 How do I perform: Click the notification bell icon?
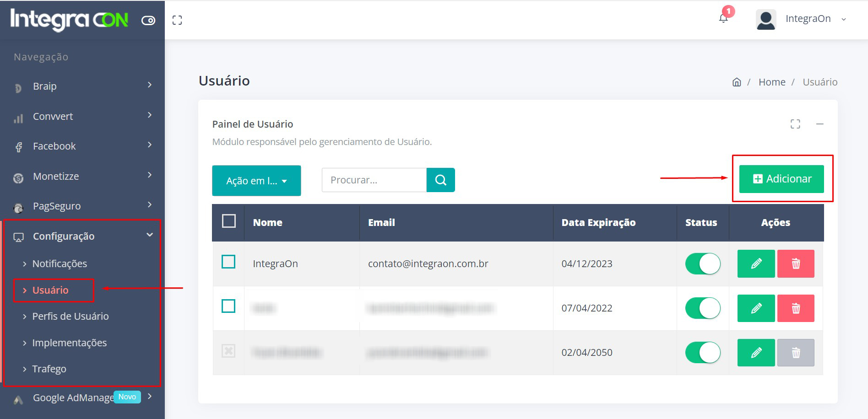click(723, 18)
